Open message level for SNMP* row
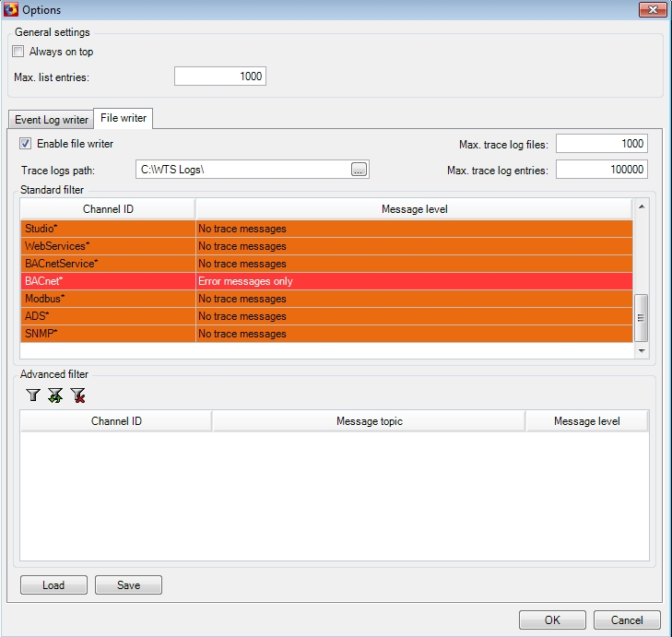This screenshot has width=672, height=637. (413, 334)
